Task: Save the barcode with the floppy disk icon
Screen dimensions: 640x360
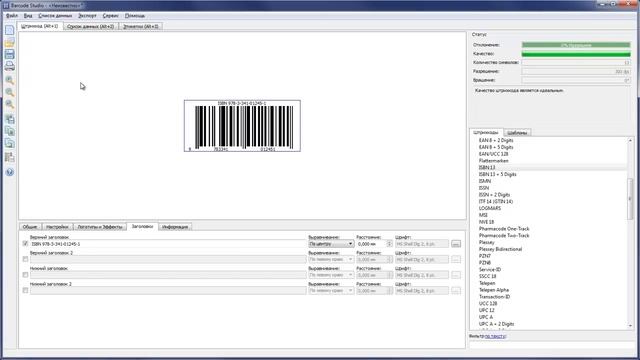Action: tap(9, 54)
